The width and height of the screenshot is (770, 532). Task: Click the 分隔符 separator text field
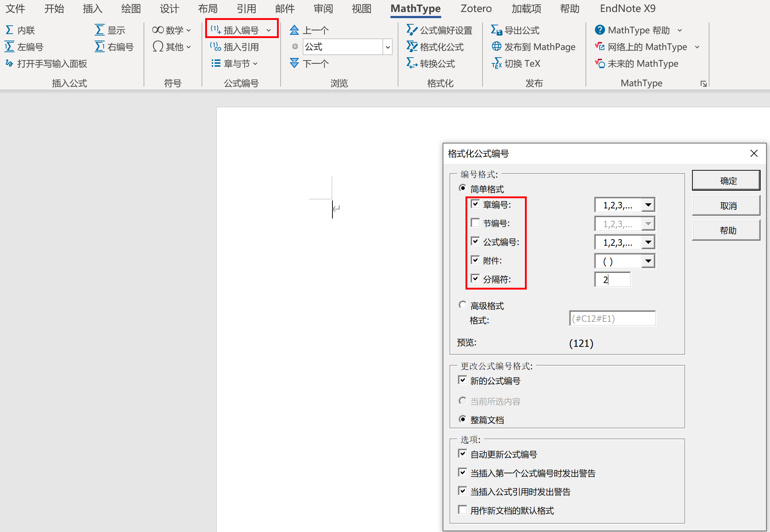click(x=613, y=280)
